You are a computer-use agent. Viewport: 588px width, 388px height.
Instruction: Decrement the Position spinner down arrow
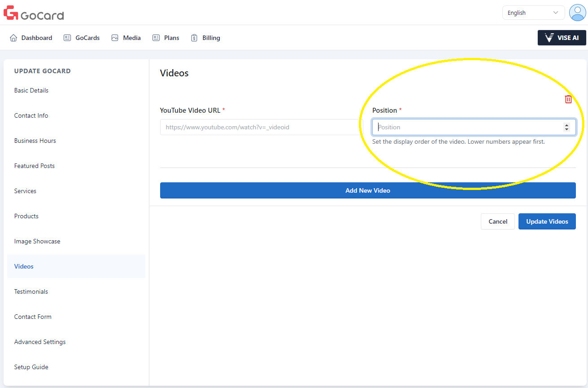click(566, 129)
